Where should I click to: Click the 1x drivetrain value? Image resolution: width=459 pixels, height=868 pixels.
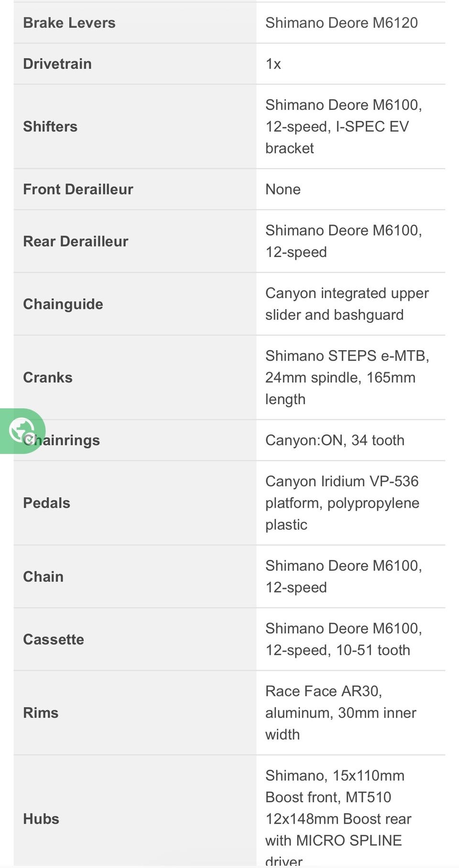tap(273, 64)
